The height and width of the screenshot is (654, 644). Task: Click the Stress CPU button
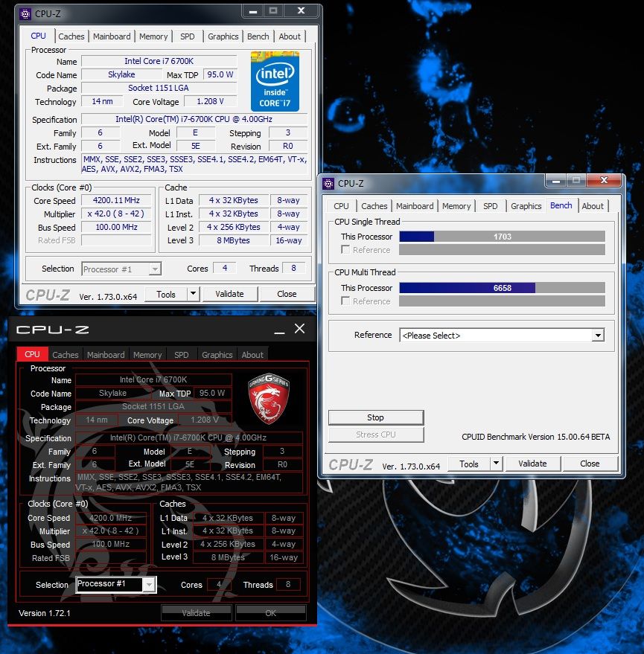click(x=376, y=435)
